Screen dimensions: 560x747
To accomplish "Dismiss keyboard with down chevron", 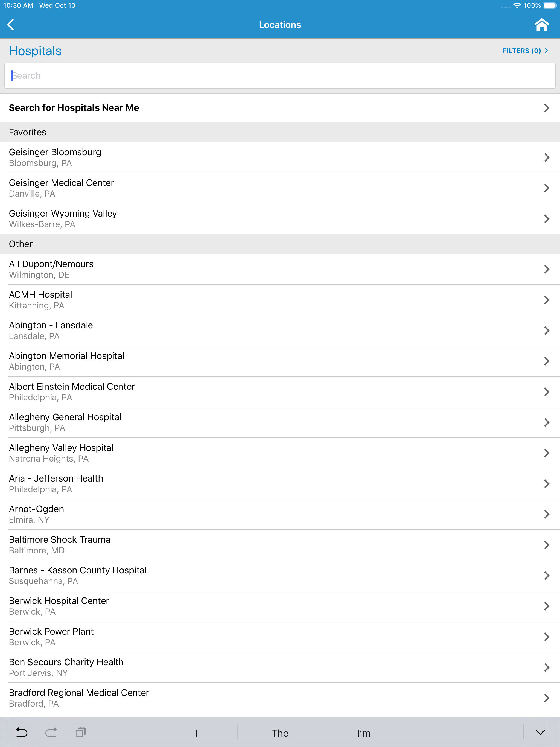I will [x=540, y=732].
